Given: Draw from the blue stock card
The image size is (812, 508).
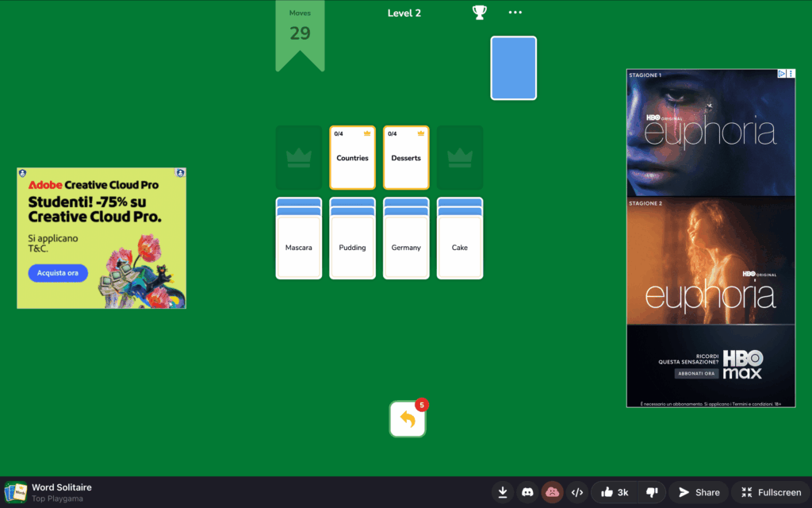Looking at the screenshot, I should (x=513, y=68).
